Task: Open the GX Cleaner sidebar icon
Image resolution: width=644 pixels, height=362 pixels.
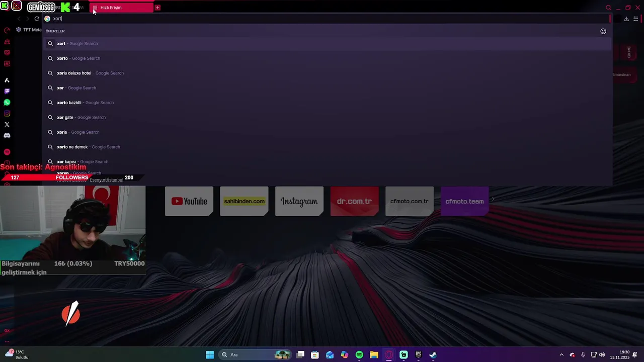Action: (7, 42)
